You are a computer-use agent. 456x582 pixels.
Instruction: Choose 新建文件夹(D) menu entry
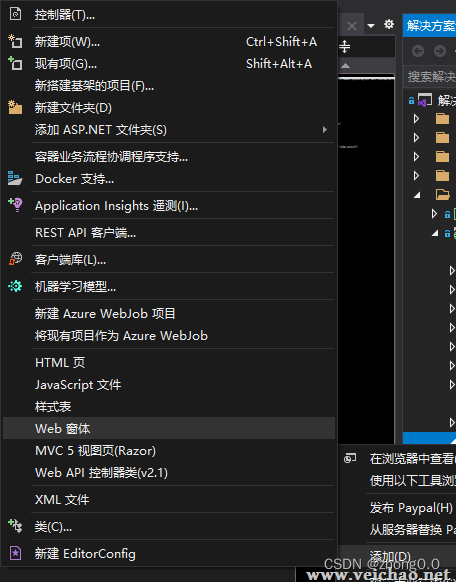tap(169, 108)
